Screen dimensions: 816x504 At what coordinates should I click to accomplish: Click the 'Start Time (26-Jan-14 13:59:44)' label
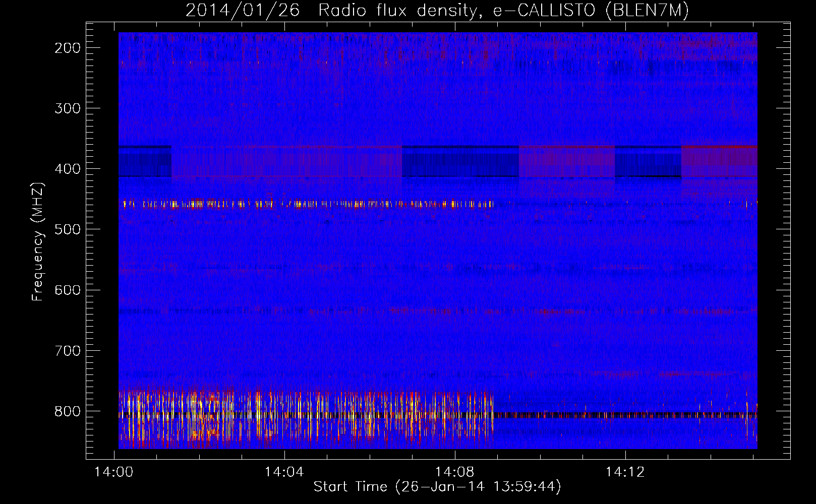click(437, 487)
